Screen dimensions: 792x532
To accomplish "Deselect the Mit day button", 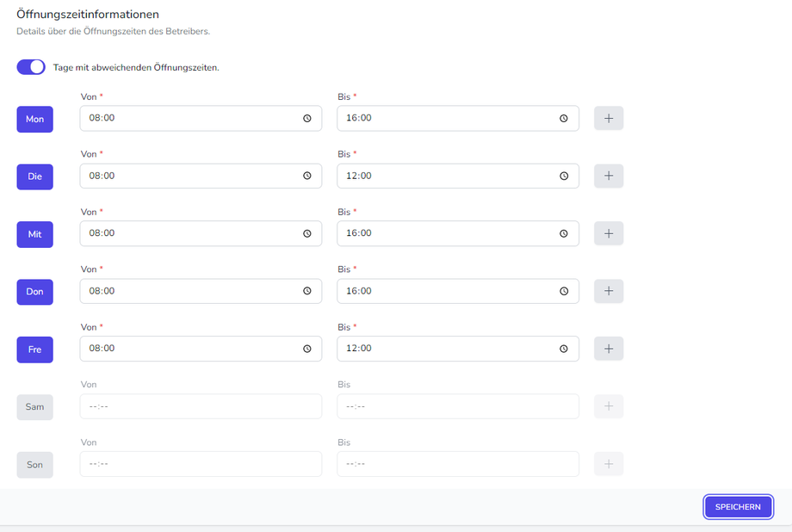I will coord(34,233).
